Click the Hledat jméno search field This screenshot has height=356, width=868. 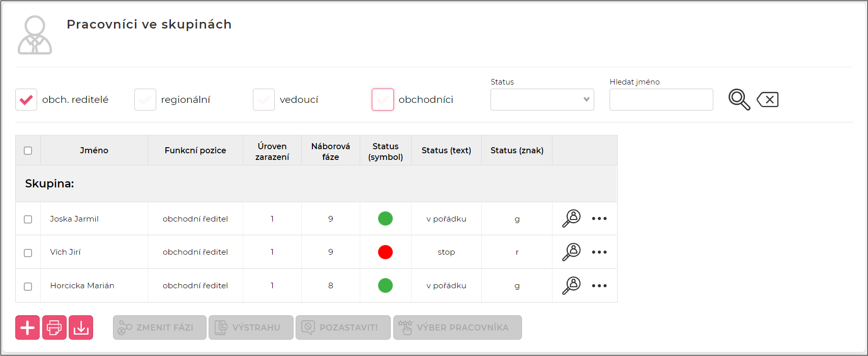coord(661,100)
